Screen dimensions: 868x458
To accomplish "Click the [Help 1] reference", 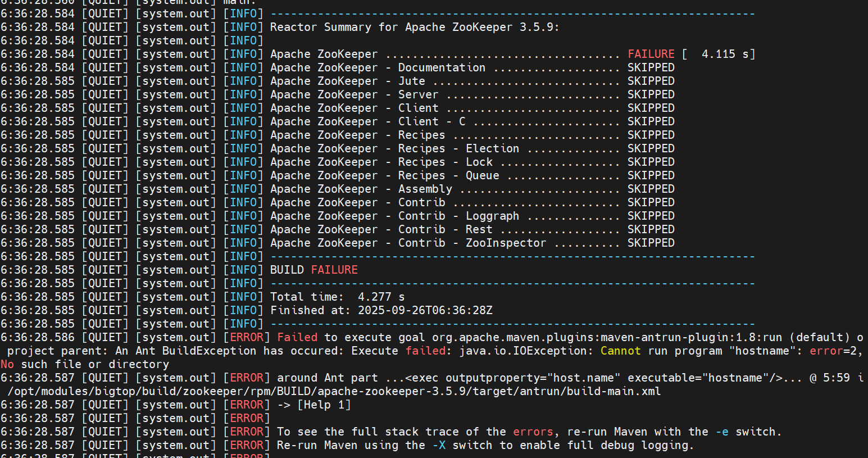I will tap(324, 405).
